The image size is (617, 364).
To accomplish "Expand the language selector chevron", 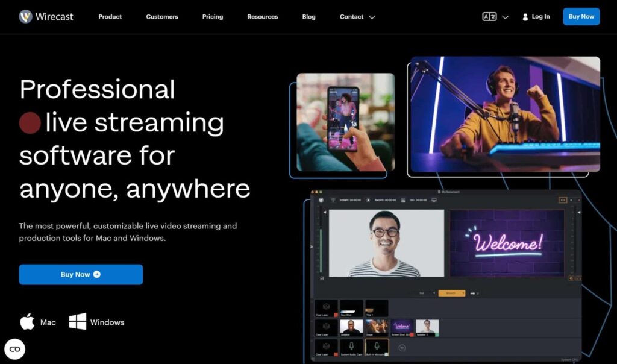I will point(506,17).
